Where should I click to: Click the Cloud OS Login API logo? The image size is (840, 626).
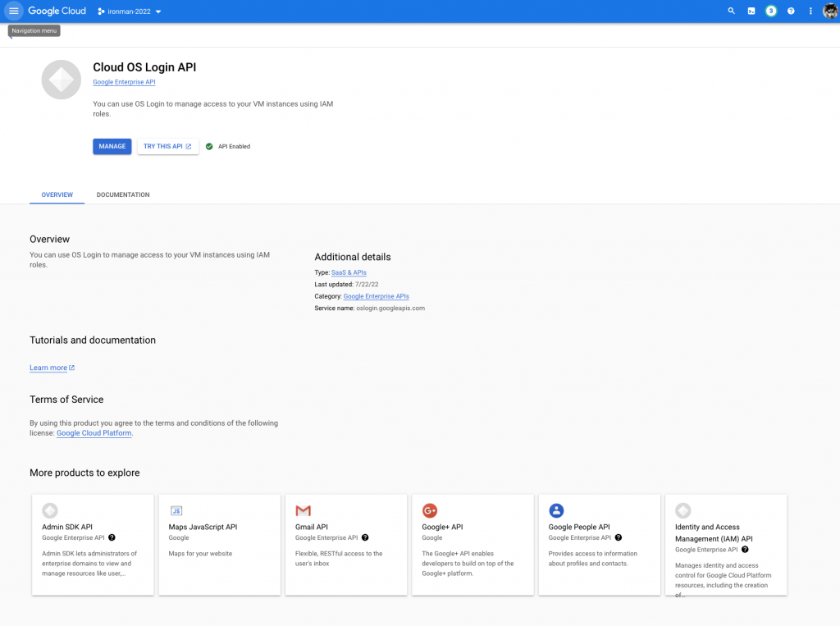pyautogui.click(x=61, y=80)
